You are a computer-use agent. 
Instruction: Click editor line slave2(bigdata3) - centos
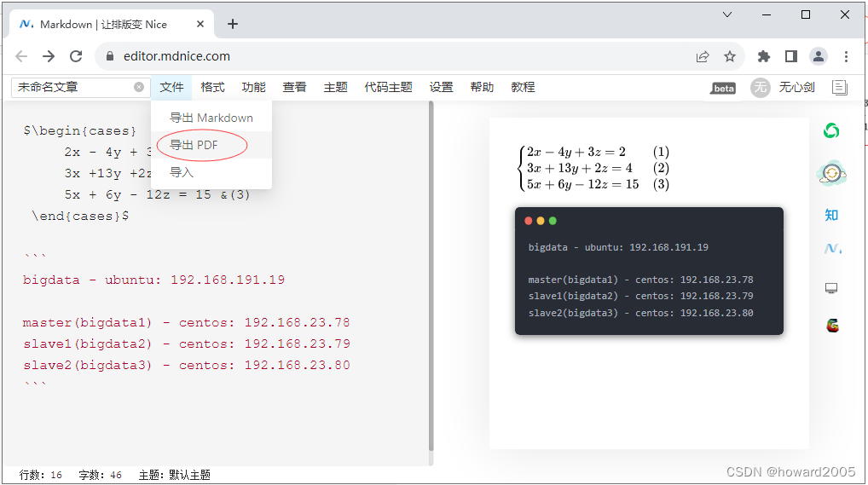coord(187,366)
